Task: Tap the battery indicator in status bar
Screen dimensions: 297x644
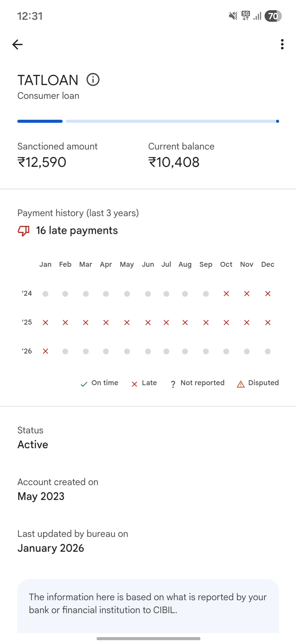Action: pyautogui.click(x=273, y=16)
